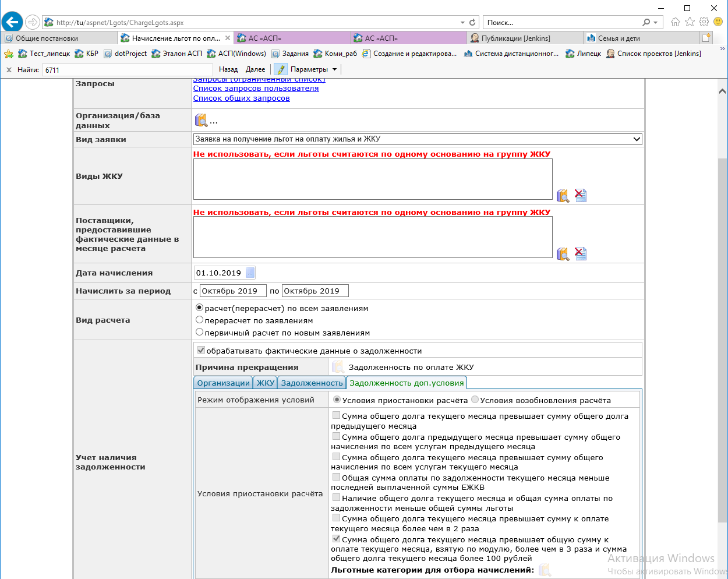Open АСП(Windows) favorite bookmark

pos(236,54)
